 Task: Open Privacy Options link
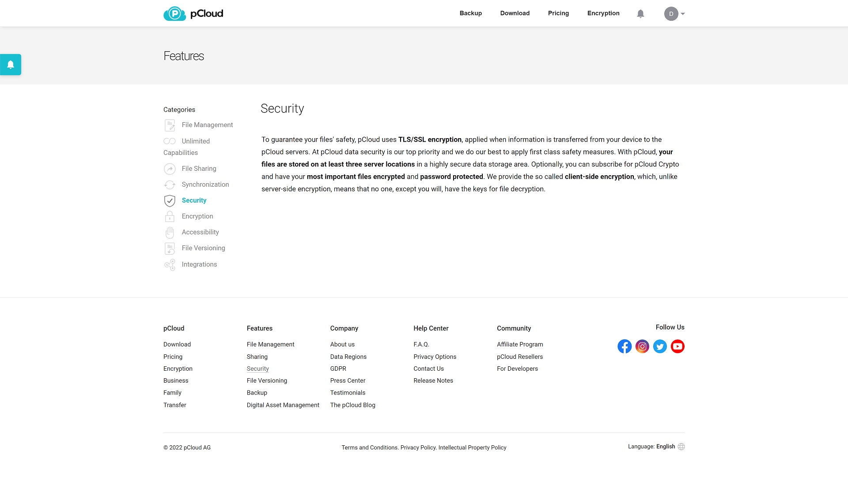(435, 357)
